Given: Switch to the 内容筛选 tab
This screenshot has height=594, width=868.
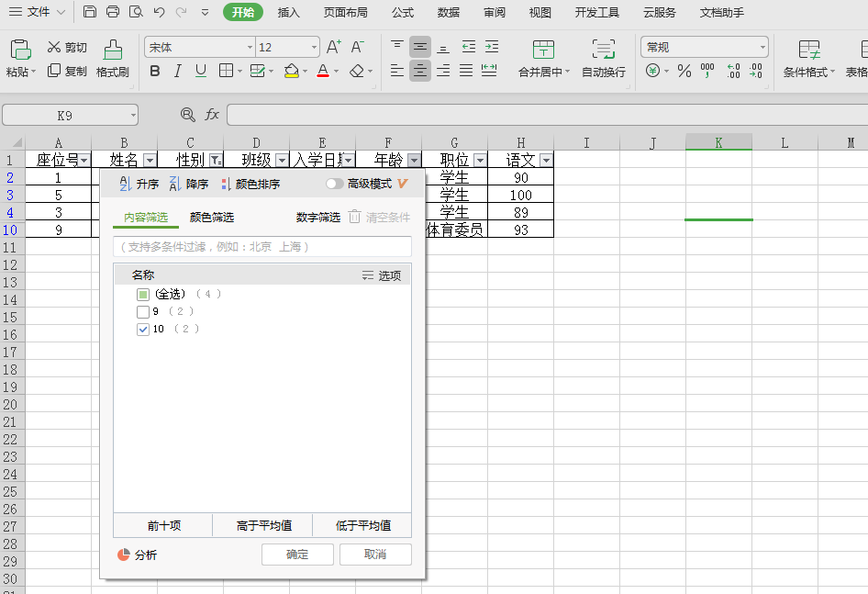Looking at the screenshot, I should coord(146,218).
